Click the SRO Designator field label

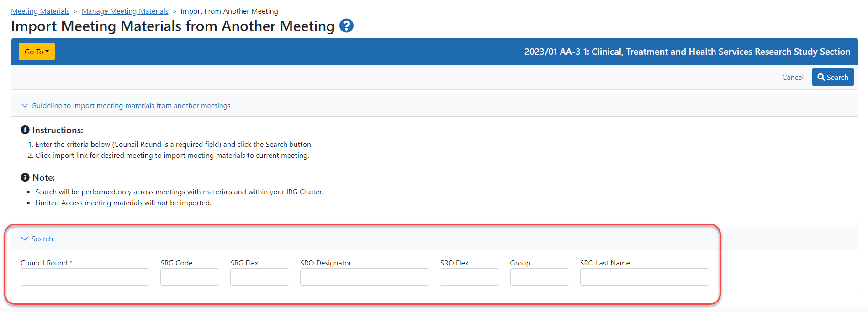[x=326, y=263]
